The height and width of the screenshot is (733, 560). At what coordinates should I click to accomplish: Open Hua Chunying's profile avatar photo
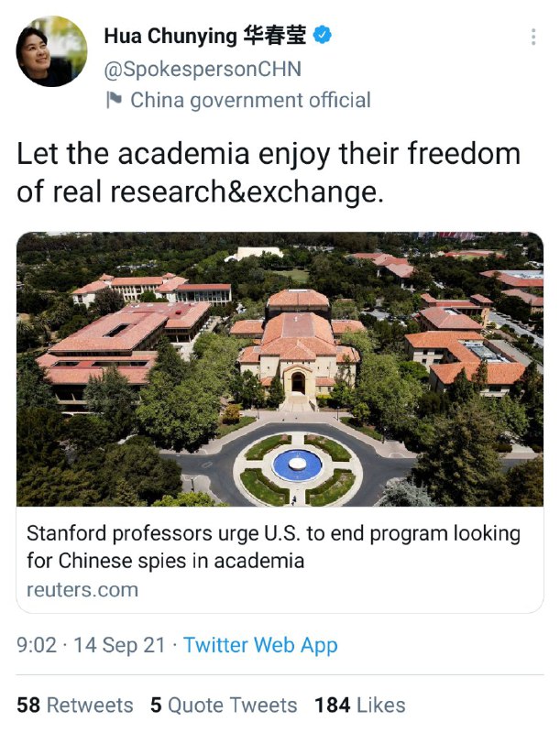point(51,51)
